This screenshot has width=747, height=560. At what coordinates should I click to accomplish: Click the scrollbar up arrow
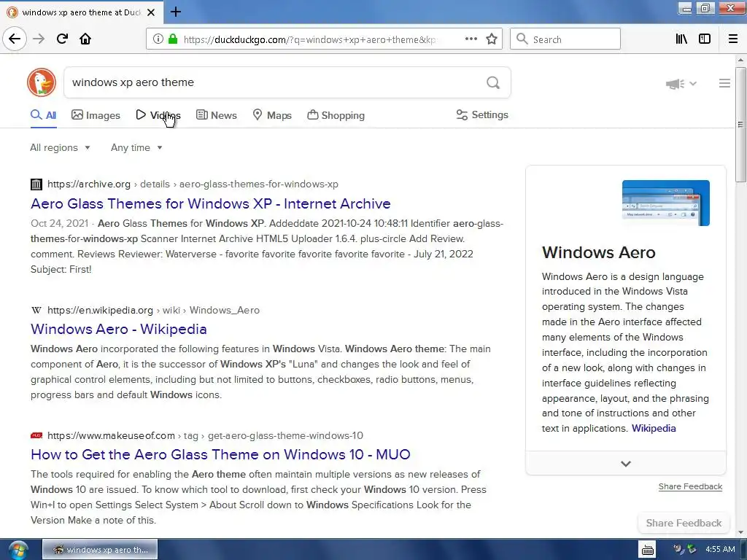(x=740, y=61)
